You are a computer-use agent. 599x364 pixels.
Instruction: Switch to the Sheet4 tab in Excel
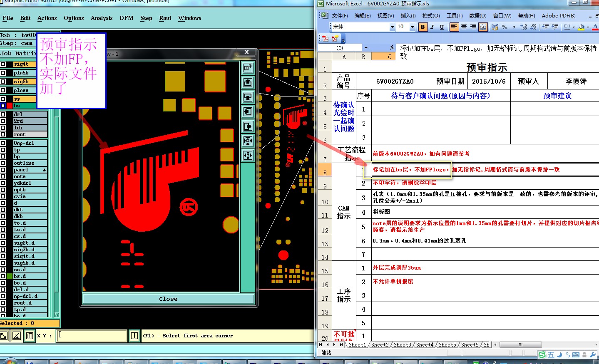point(425,345)
